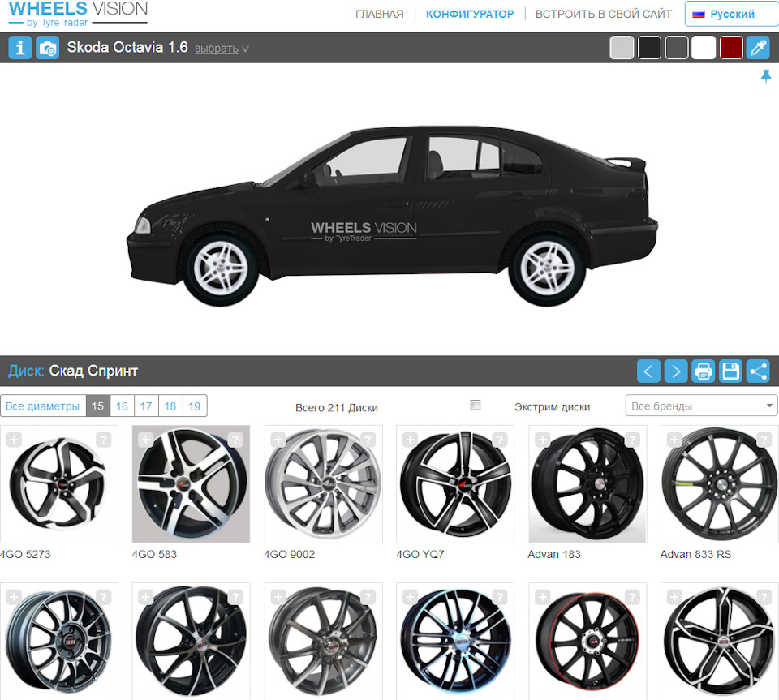Click the Wheels Vision logo

[78, 14]
